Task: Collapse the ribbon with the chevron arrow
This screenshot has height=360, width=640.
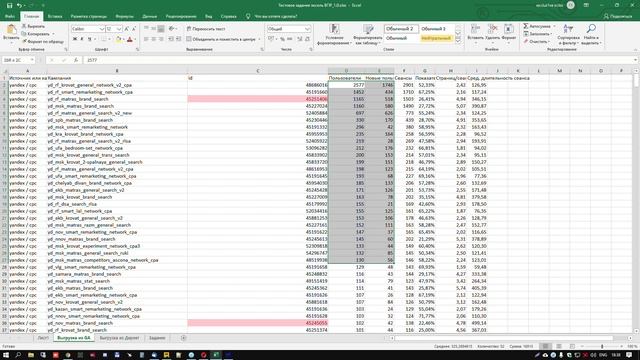Action: coord(635,49)
